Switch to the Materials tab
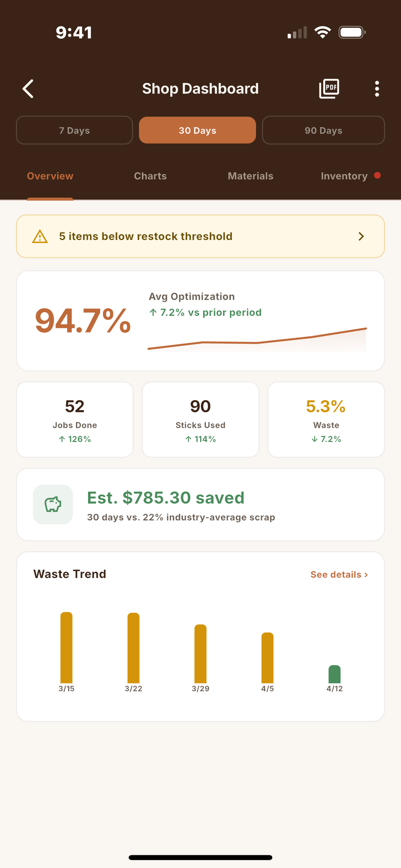Screen dimensions: 401x868 click(250, 176)
